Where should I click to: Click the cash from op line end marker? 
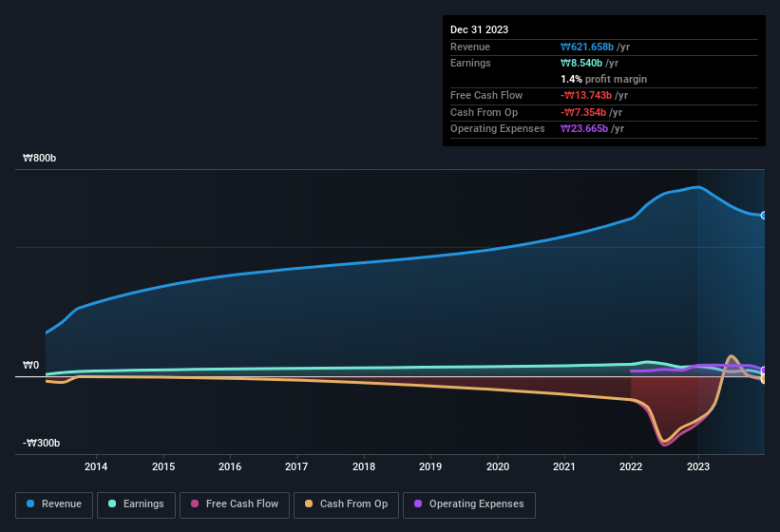pyautogui.click(x=763, y=379)
